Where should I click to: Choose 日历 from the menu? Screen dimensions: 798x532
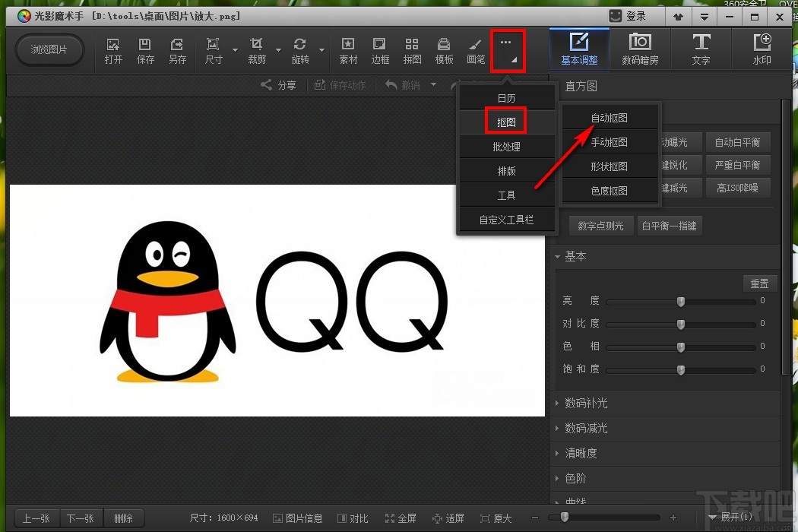pos(506,98)
